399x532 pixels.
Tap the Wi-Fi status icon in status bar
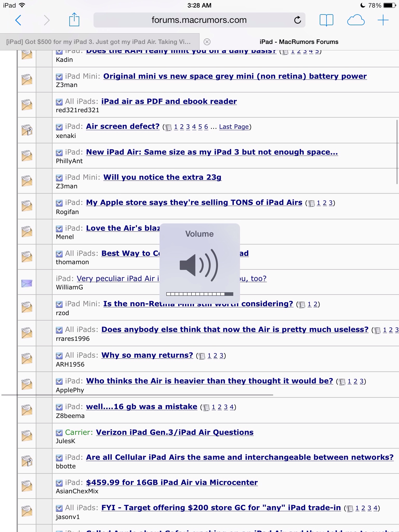[22, 5]
